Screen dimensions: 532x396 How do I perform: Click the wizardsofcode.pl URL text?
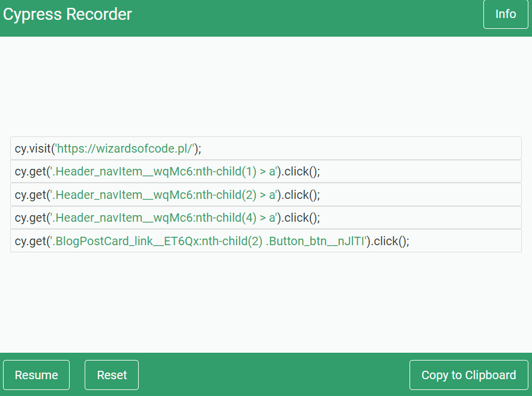pos(125,148)
